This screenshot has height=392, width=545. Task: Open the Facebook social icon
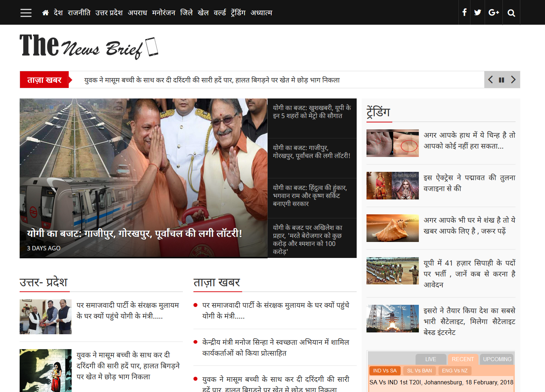click(x=464, y=12)
